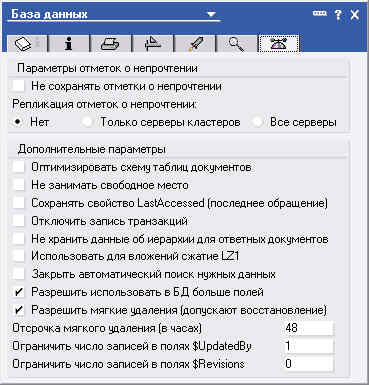
Task: Switch to the Info tab (i icon)
Action: point(69,43)
